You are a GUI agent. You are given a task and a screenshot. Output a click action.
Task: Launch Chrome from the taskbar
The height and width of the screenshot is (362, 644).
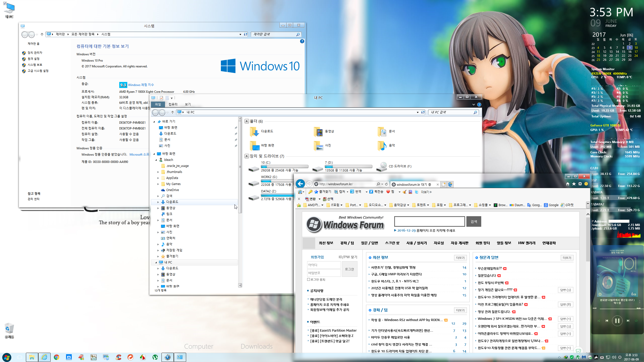click(57, 357)
